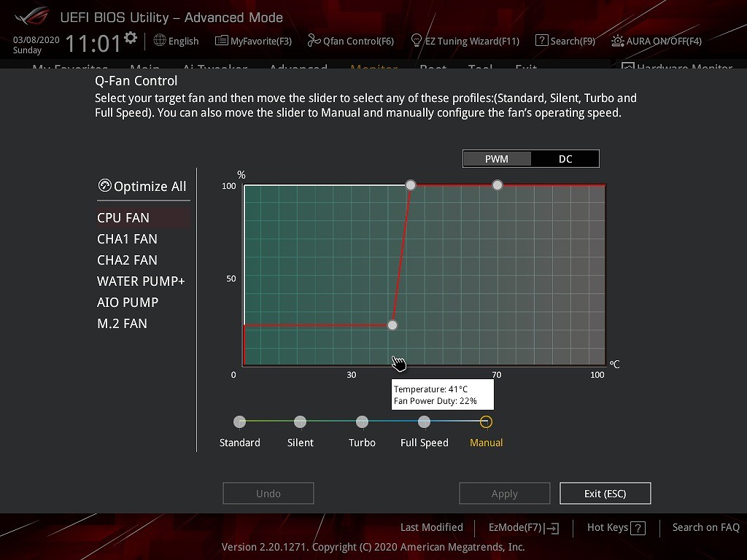
Task: Select AIO PUMP in the fan list
Action: 128,303
